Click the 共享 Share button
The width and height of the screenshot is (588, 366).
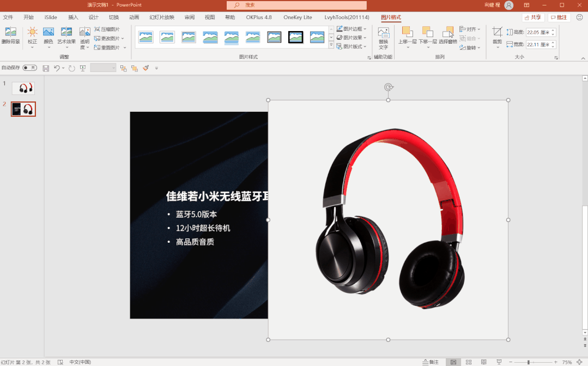click(533, 17)
